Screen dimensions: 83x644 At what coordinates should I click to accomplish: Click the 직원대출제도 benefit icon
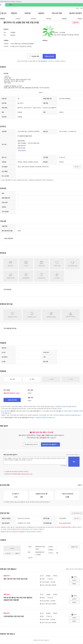26,276
